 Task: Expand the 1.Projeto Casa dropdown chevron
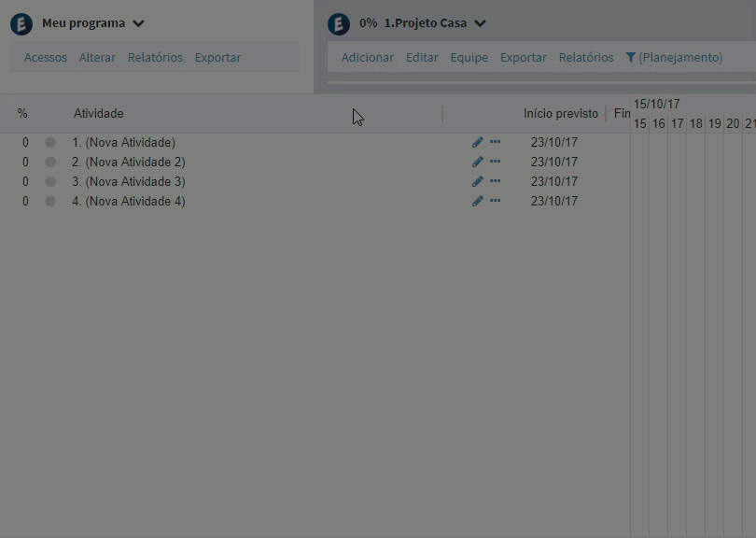coord(480,23)
